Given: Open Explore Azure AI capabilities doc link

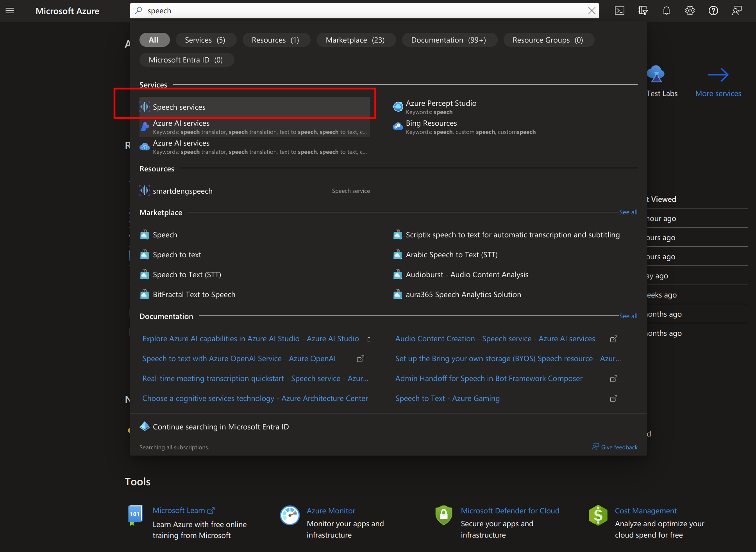Looking at the screenshot, I should pos(250,338).
